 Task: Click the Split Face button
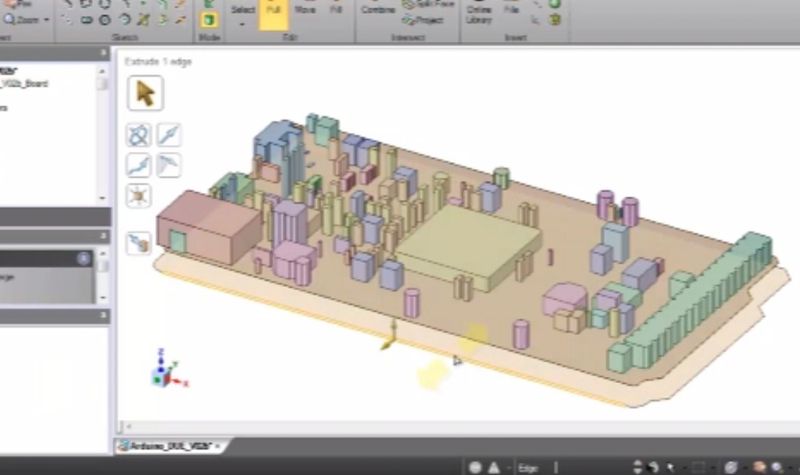430,5
